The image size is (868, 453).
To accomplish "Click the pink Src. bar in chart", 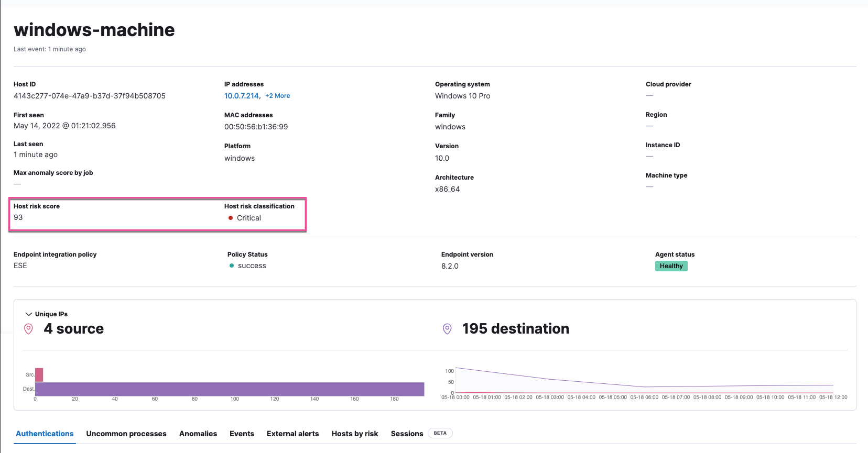I will [x=39, y=374].
